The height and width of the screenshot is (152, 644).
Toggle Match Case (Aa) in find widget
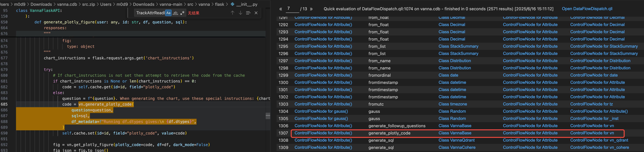tap(169, 13)
